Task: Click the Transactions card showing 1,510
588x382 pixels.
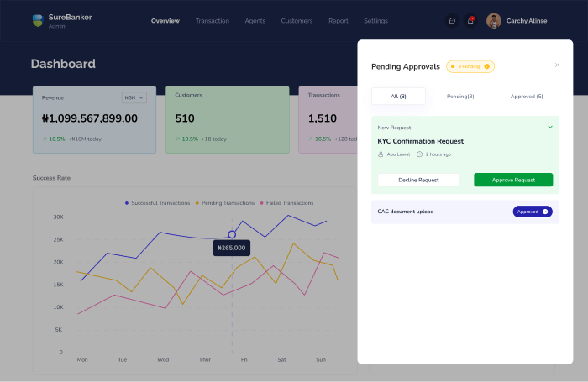Action: click(328, 119)
